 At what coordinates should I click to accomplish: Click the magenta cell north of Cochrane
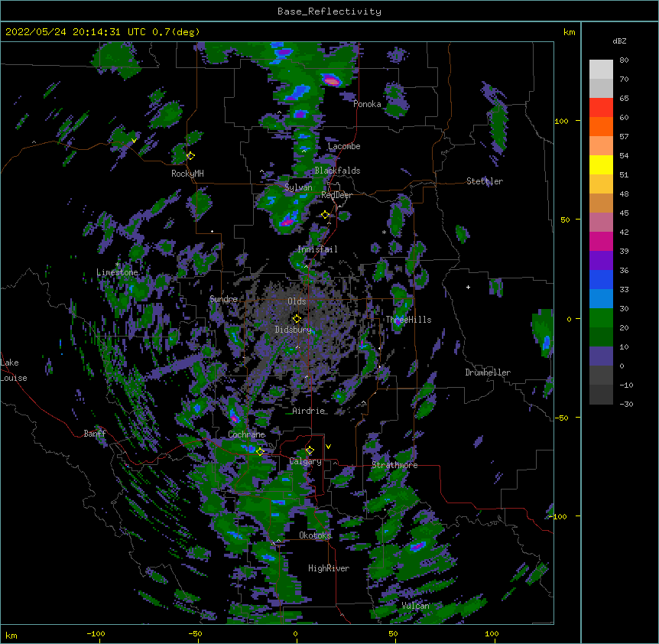pos(234,417)
